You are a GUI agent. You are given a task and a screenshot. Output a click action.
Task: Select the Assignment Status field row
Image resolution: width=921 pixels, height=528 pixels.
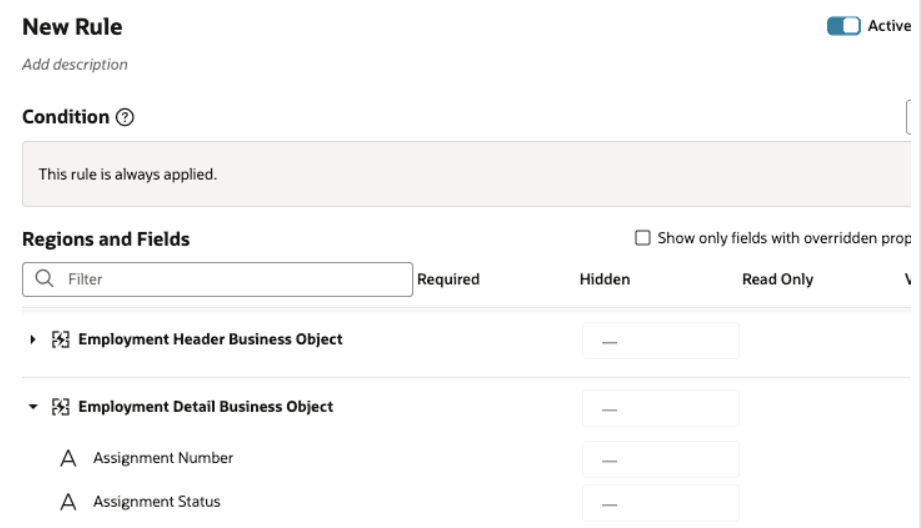[157, 502]
